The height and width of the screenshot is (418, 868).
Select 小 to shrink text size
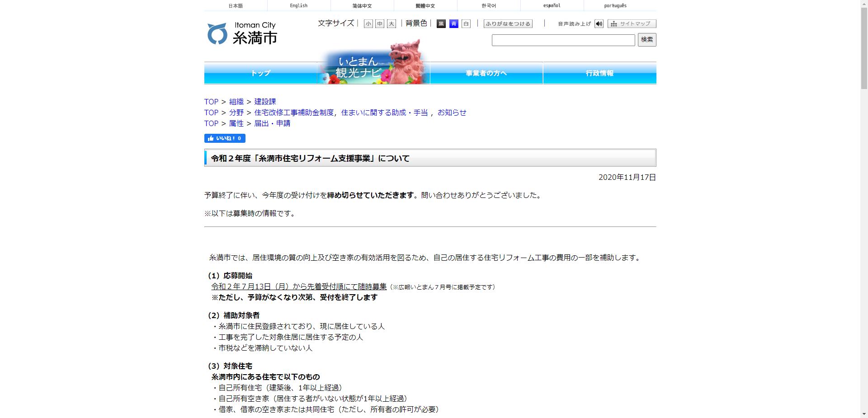[368, 24]
